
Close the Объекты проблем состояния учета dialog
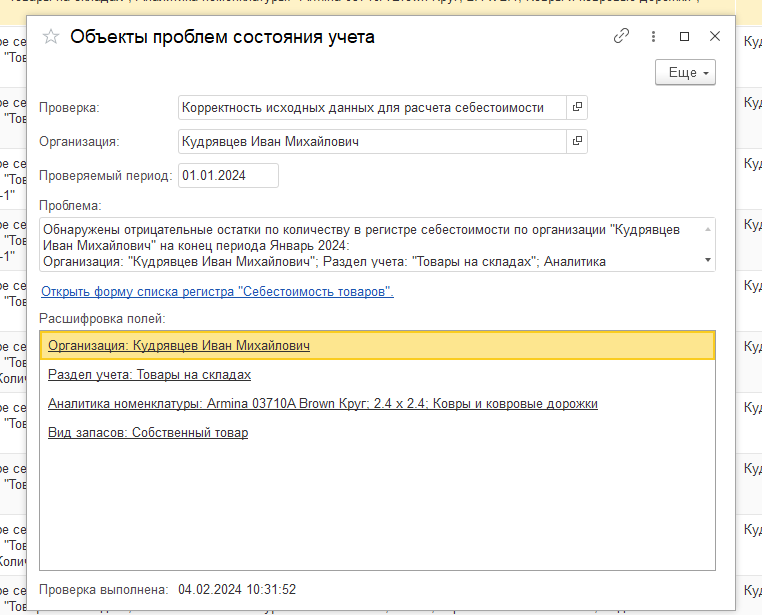[715, 36]
